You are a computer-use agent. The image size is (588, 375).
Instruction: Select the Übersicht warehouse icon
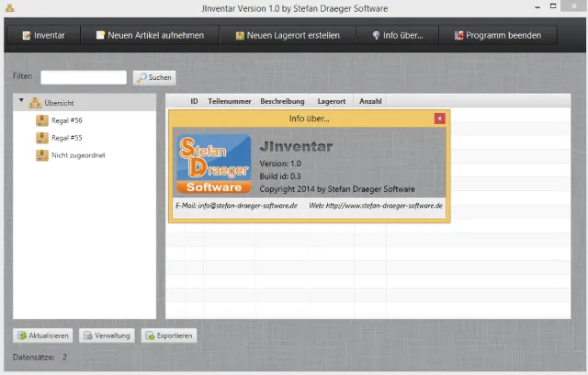(x=35, y=102)
